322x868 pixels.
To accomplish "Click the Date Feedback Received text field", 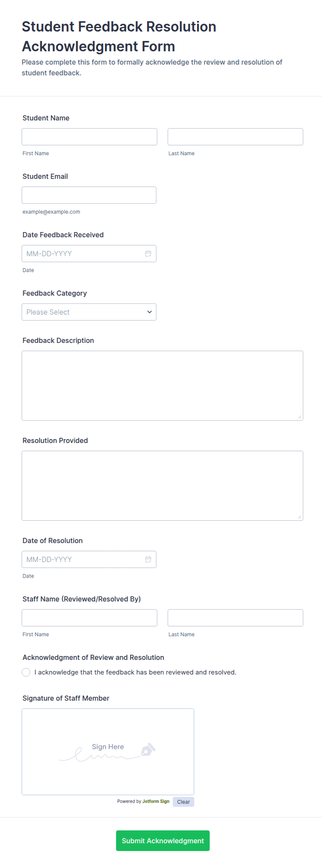I will click(x=89, y=254).
